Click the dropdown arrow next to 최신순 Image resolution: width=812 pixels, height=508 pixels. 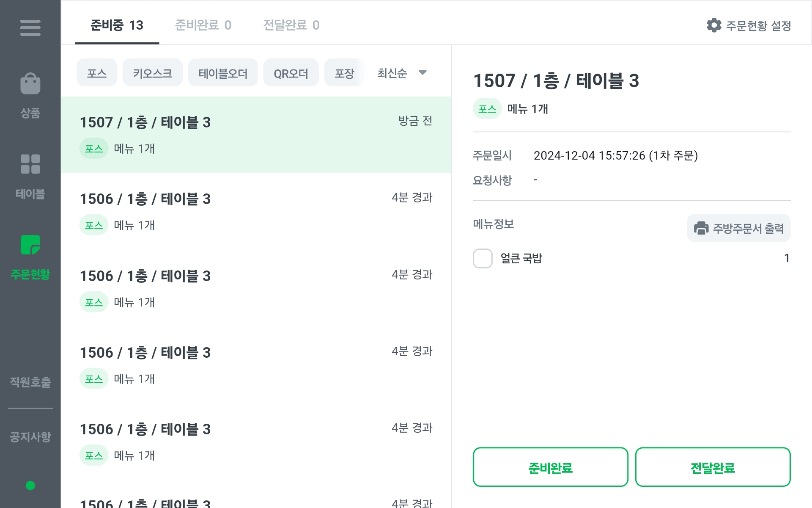click(x=422, y=73)
